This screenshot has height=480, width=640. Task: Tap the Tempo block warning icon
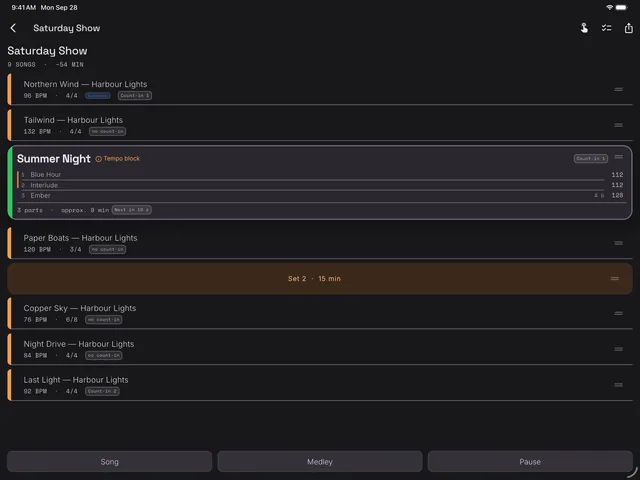[x=98, y=159]
